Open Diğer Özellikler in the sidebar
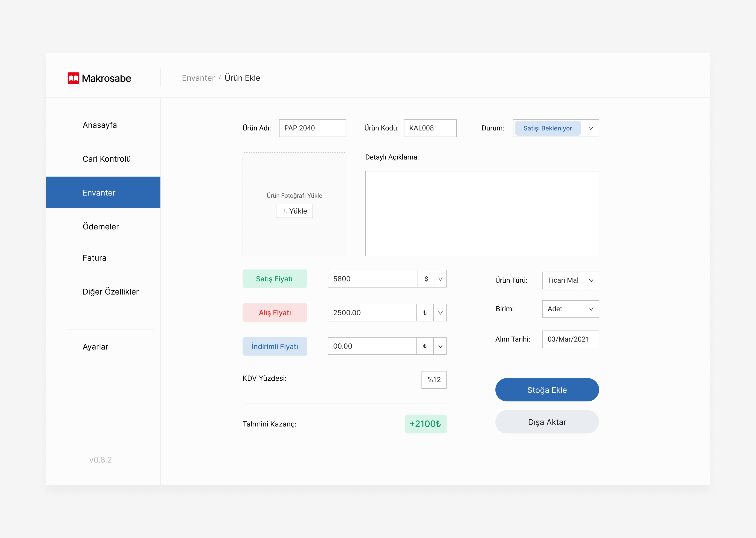The height and width of the screenshot is (538, 756). [x=111, y=292]
